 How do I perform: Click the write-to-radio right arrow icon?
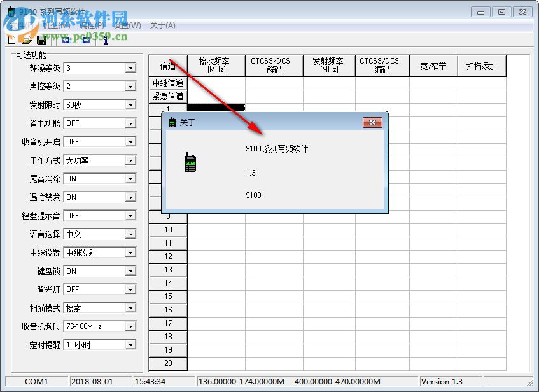point(86,40)
